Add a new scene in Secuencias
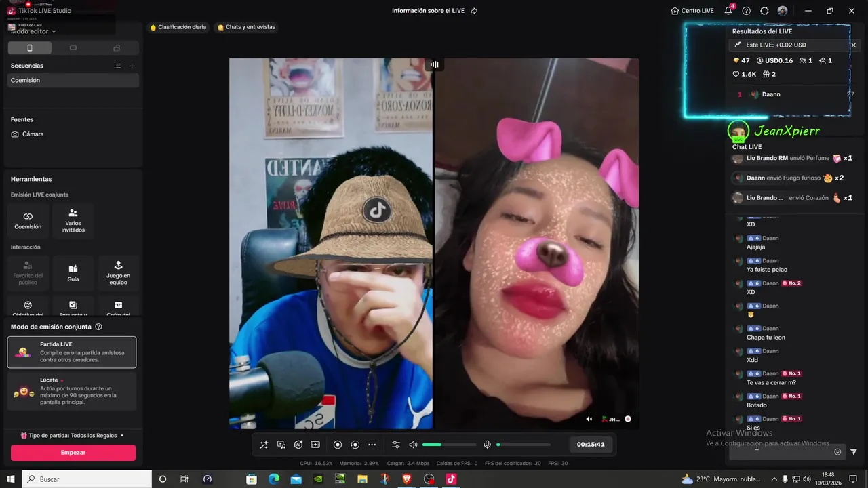 pos(132,66)
